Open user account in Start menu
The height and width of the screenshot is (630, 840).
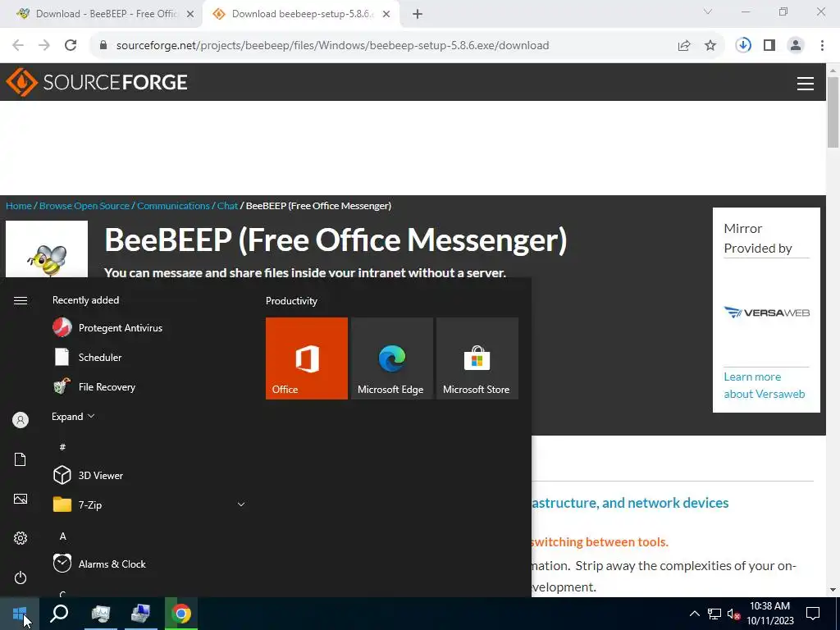tap(21, 420)
